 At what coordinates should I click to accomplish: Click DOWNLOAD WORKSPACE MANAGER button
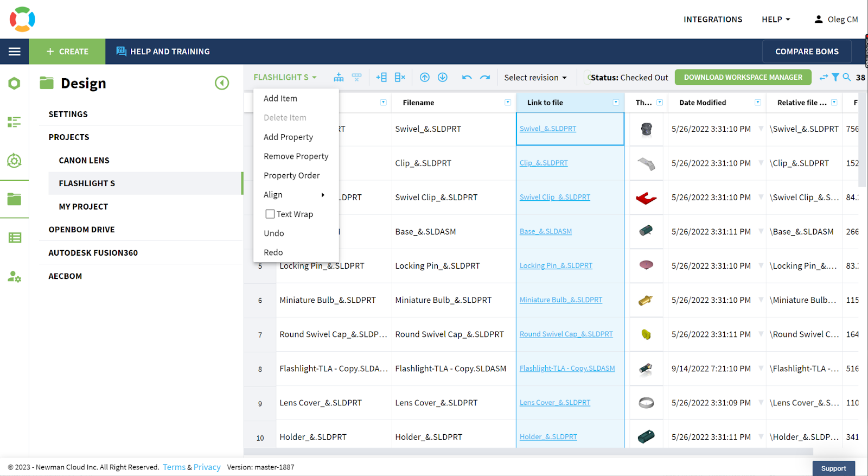click(743, 78)
